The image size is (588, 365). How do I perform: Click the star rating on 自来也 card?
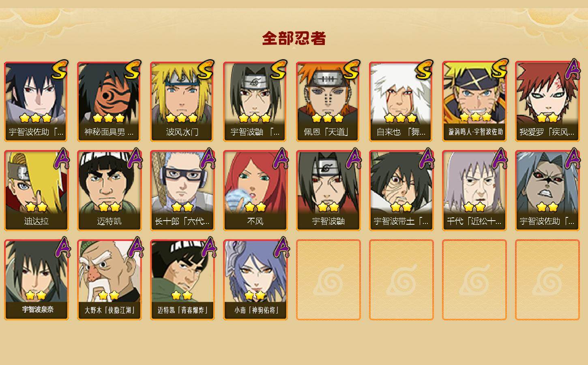401,118
